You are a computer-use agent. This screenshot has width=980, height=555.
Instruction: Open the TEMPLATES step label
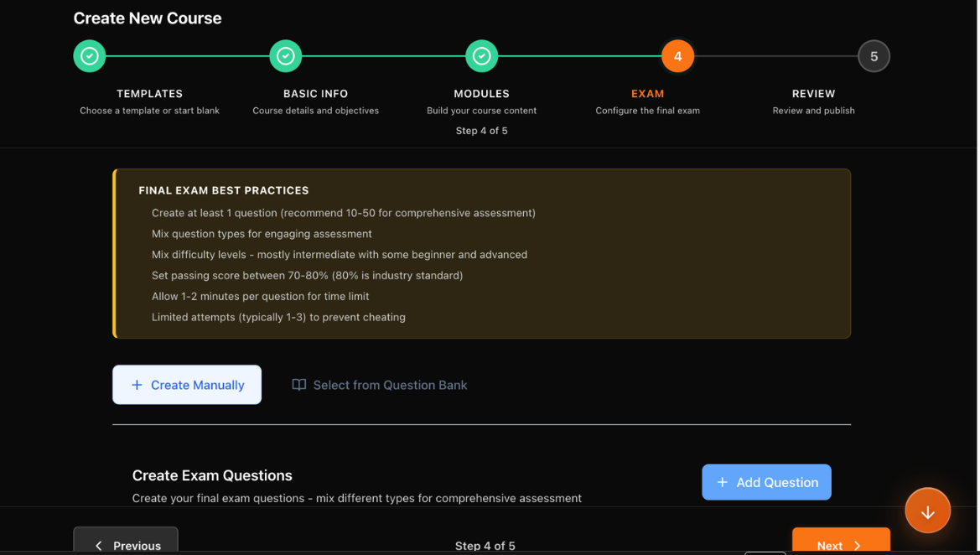[149, 93]
